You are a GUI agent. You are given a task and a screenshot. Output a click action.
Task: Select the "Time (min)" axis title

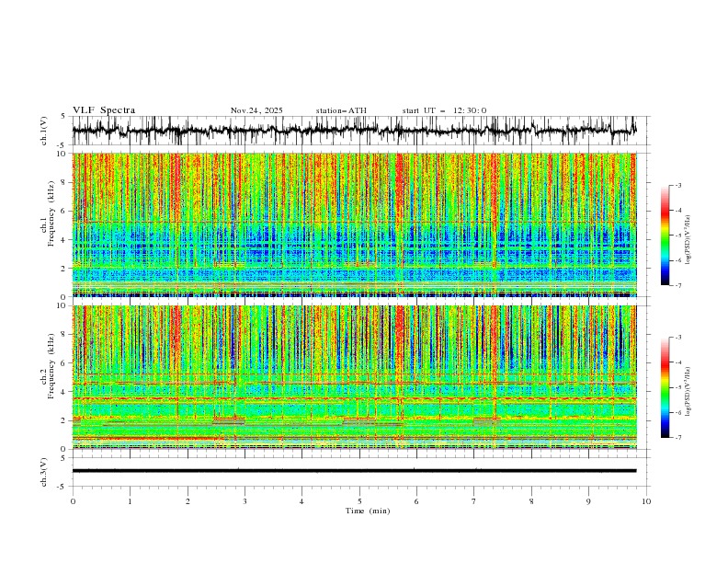[368, 511]
